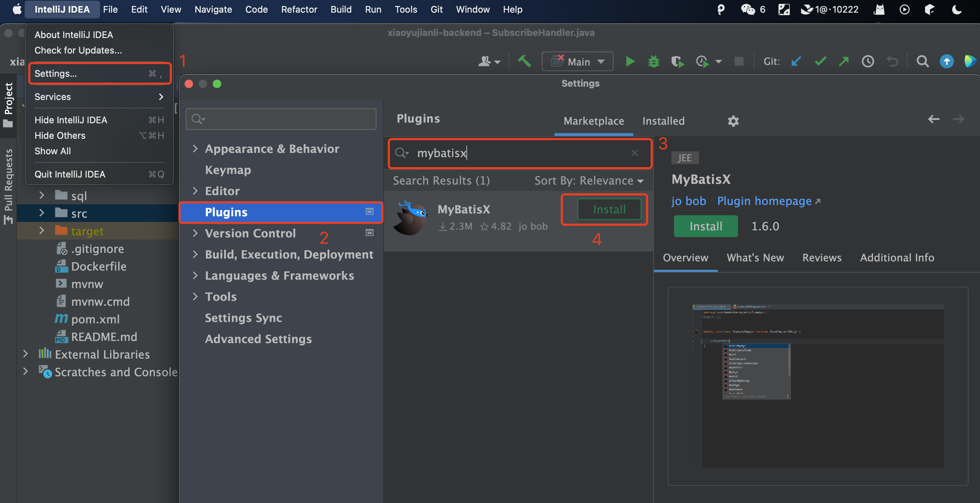This screenshot has width=980, height=503.
Task: Click the Git commit checkmark icon
Action: (820, 62)
